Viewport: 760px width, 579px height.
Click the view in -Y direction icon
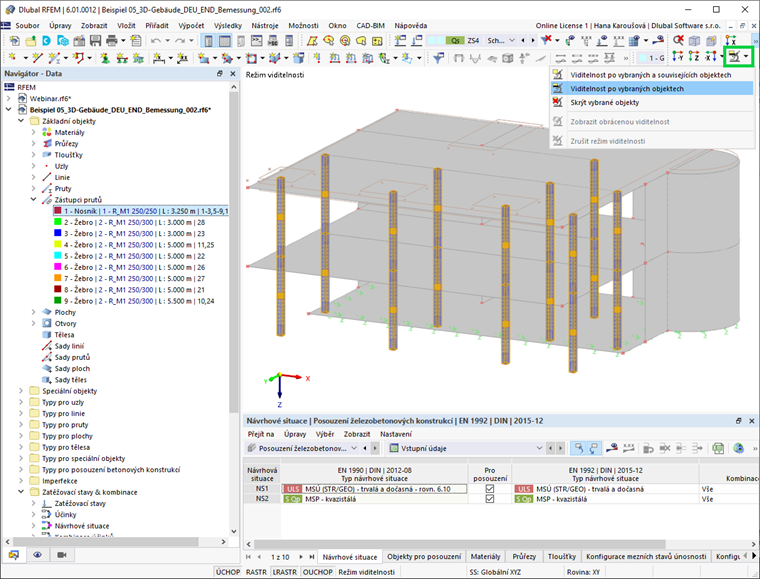click(678, 57)
